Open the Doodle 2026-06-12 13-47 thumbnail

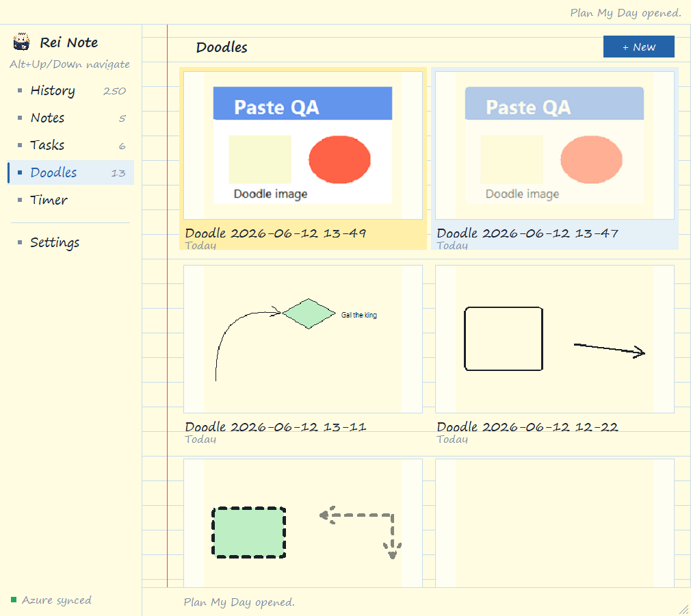[x=554, y=146]
